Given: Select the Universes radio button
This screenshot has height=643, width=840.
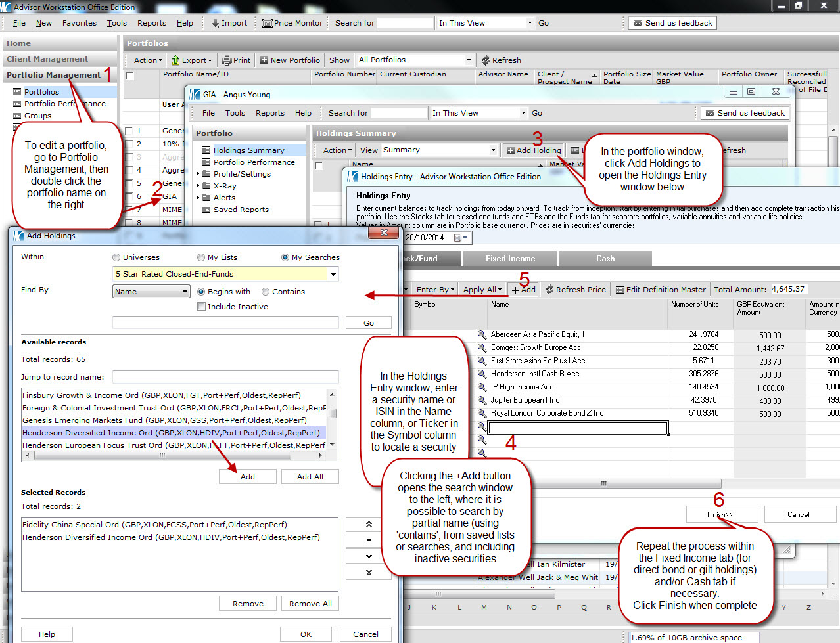Looking at the screenshot, I should 116,258.
